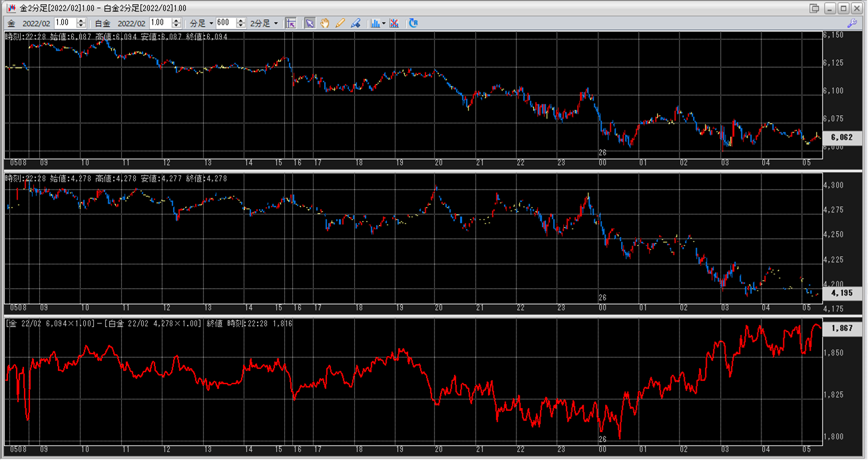Click the 白金 ratio stepper arrows

coord(176,23)
